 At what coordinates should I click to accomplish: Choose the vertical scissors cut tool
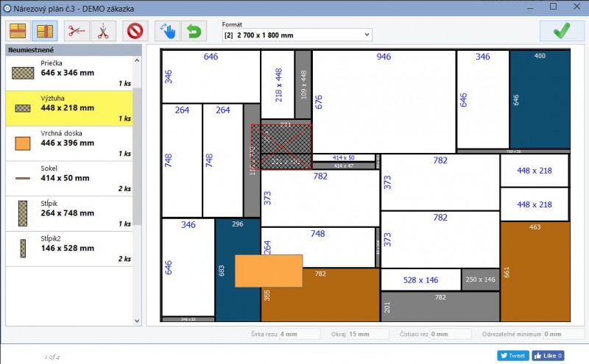[103, 31]
